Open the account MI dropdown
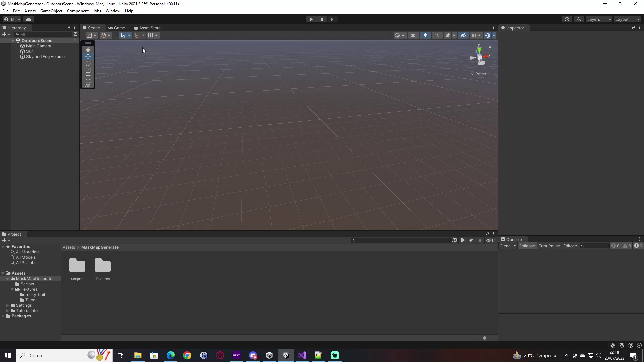 point(12,19)
